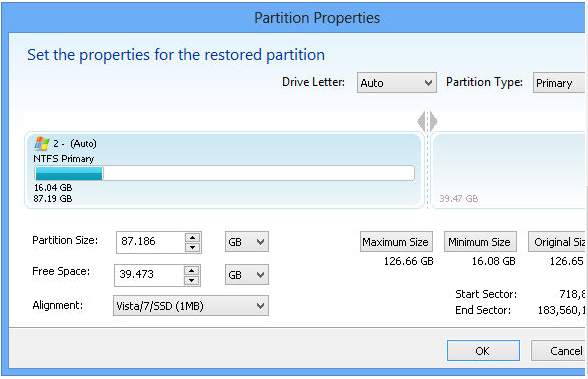Select the 39.47 GB free space block
The width and height of the screenshot is (588, 379).
coord(508,170)
